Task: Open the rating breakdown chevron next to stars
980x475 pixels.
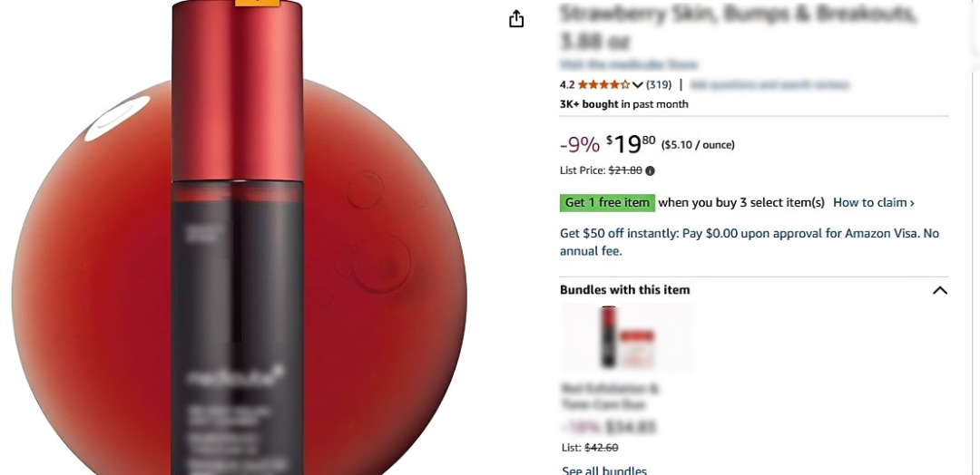Action: pyautogui.click(x=638, y=85)
